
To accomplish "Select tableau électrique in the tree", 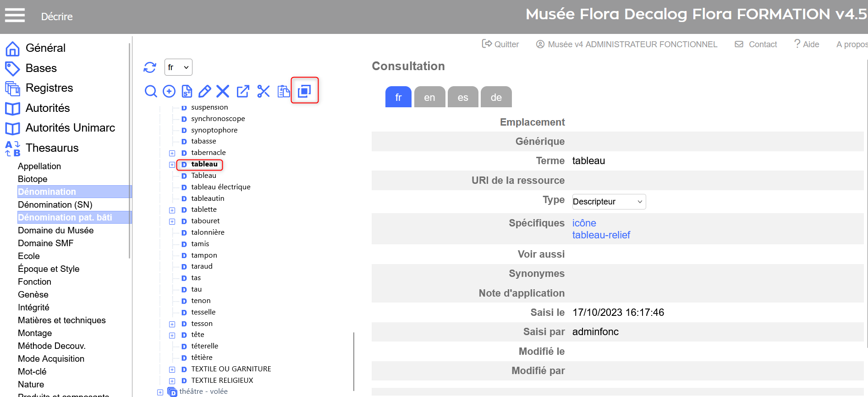I will pos(220,187).
